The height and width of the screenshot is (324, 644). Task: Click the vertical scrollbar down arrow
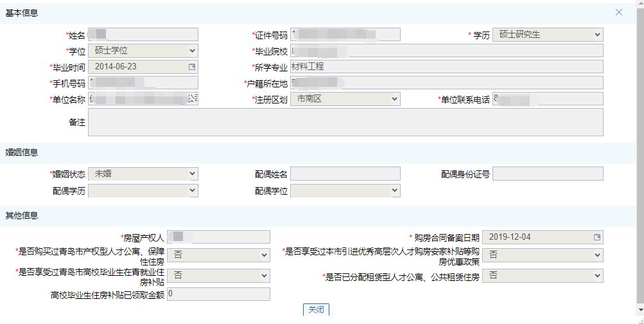[x=640, y=310]
